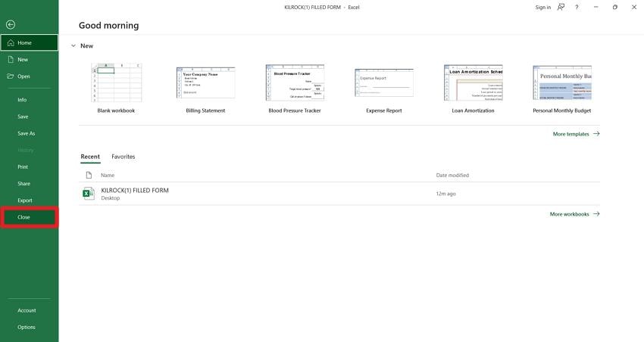Click the Home house icon in sidebar
The width and height of the screenshot is (644, 342).
[11, 42]
